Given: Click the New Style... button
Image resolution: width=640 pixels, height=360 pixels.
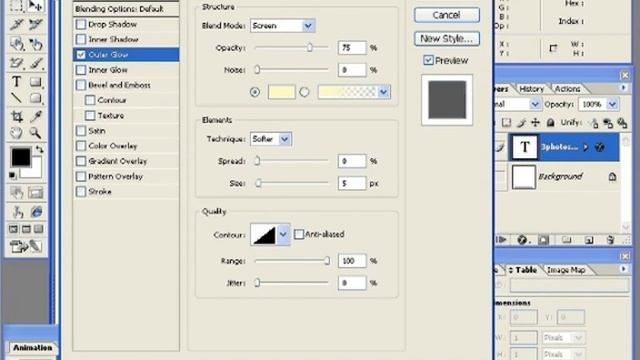Looking at the screenshot, I should pos(447,39).
